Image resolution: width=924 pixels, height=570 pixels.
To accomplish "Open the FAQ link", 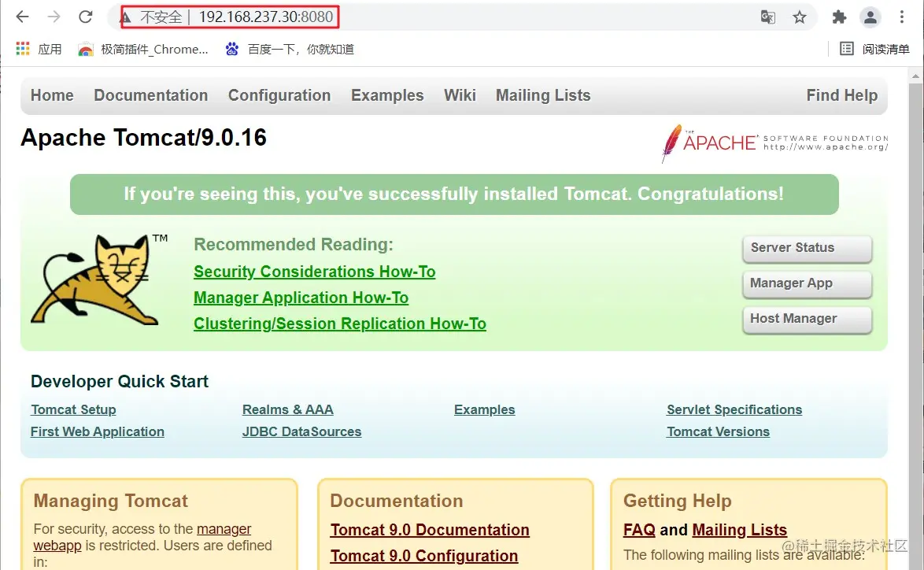I will [639, 530].
